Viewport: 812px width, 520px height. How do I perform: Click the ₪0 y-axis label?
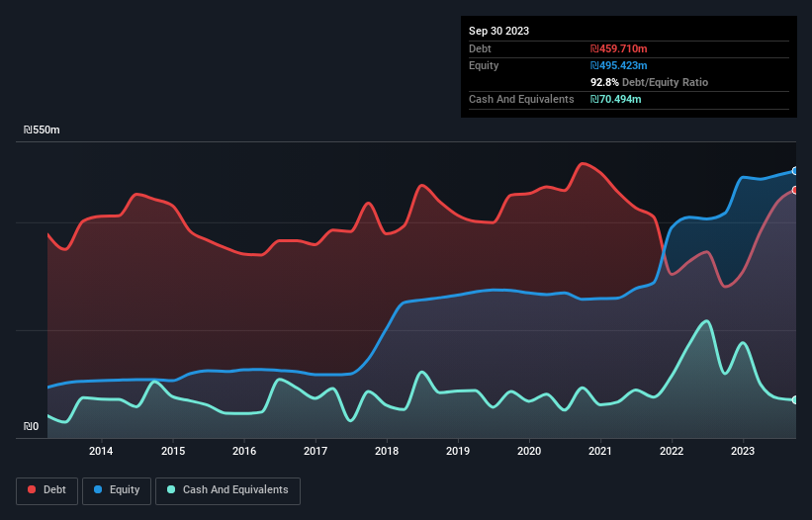pos(31,426)
